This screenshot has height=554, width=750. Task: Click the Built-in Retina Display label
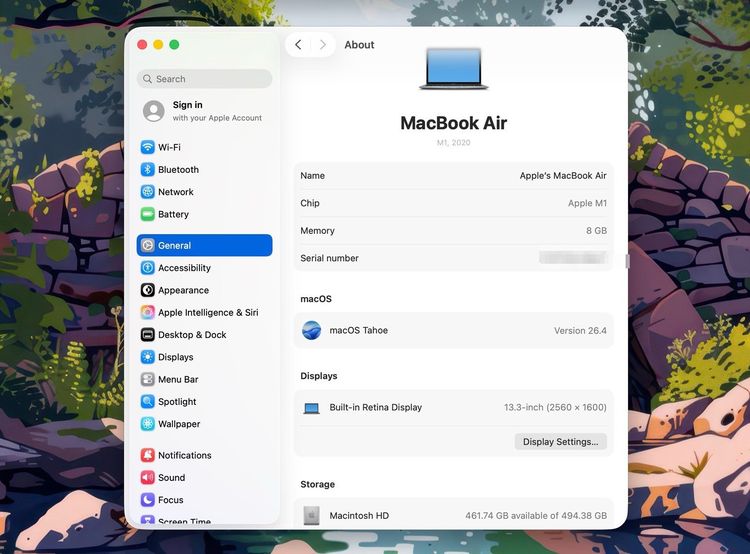click(x=375, y=408)
